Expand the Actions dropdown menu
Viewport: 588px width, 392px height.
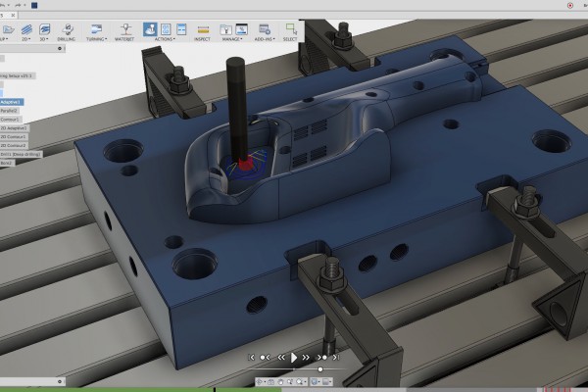(x=165, y=39)
